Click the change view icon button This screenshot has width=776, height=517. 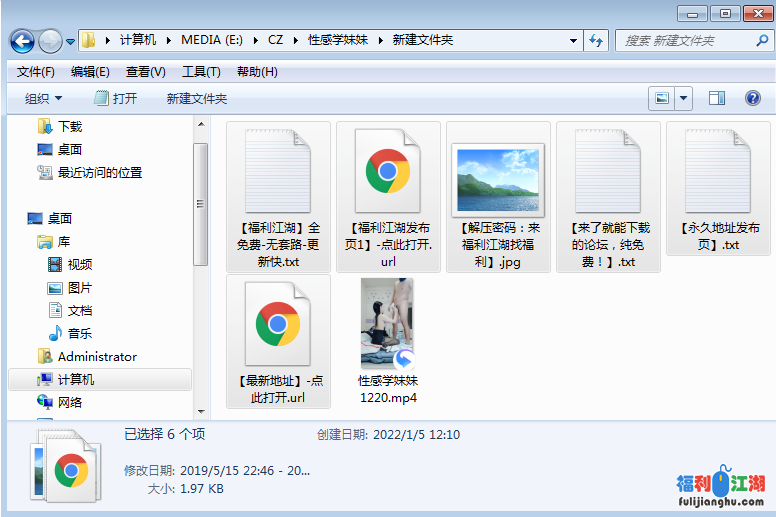pos(661,98)
